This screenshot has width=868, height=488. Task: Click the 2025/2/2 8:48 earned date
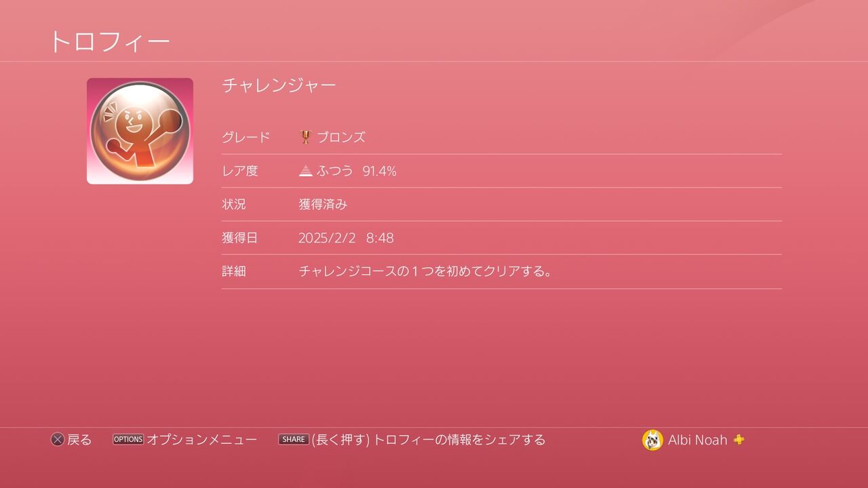pos(346,238)
